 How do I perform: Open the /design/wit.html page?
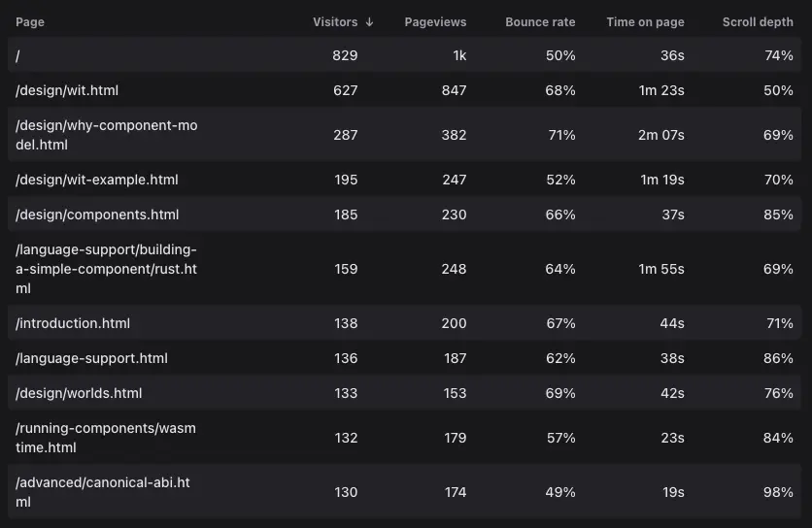point(67,90)
